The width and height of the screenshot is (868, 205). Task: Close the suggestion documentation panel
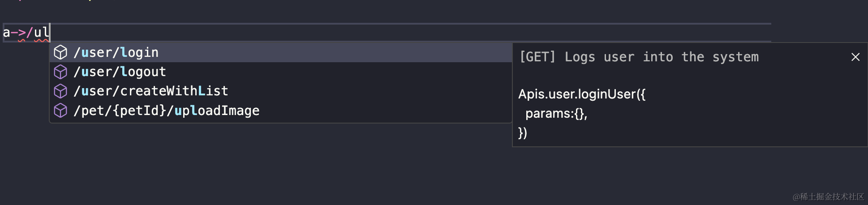[x=855, y=57]
